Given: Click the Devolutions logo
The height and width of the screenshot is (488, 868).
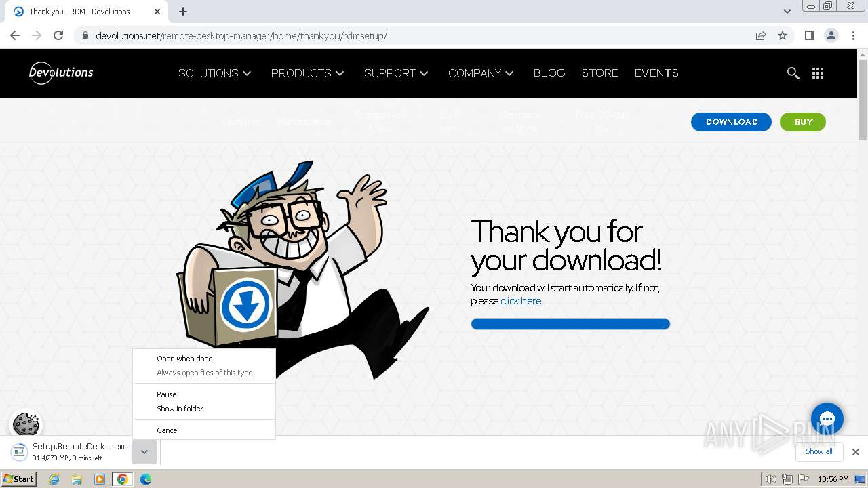Looking at the screenshot, I should coord(61,73).
